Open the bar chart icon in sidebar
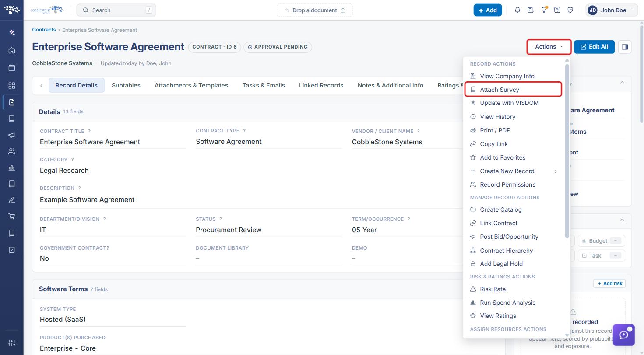The height and width of the screenshot is (355, 644). [12, 167]
